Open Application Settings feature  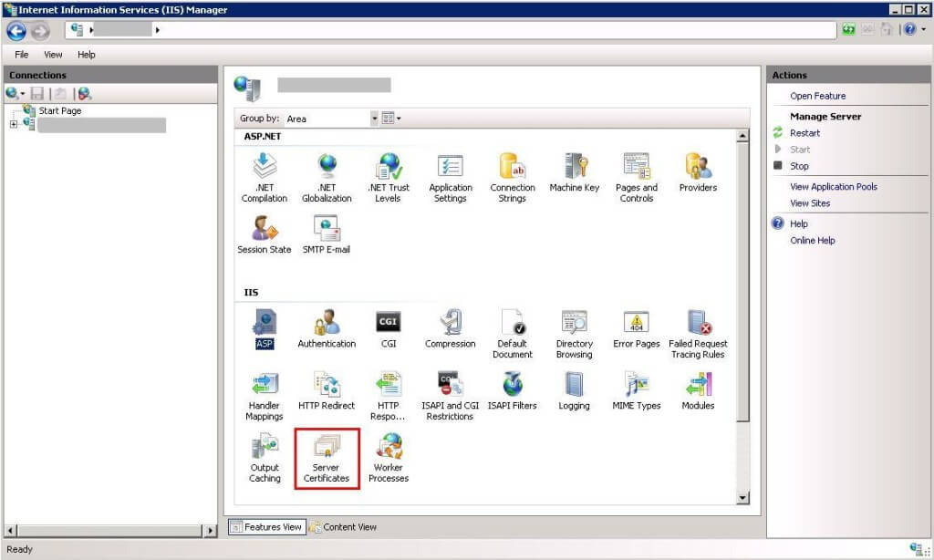[x=451, y=178]
